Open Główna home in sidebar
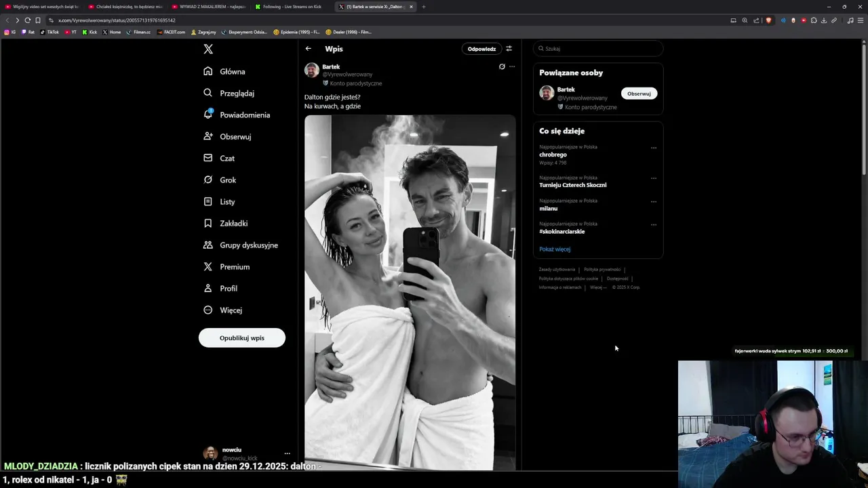868x488 pixels. point(224,71)
